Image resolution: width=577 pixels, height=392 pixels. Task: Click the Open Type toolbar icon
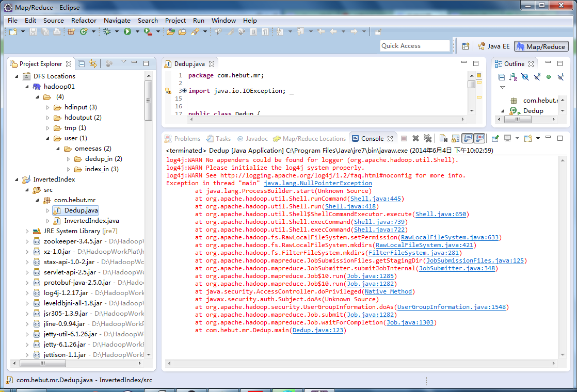pos(171,31)
